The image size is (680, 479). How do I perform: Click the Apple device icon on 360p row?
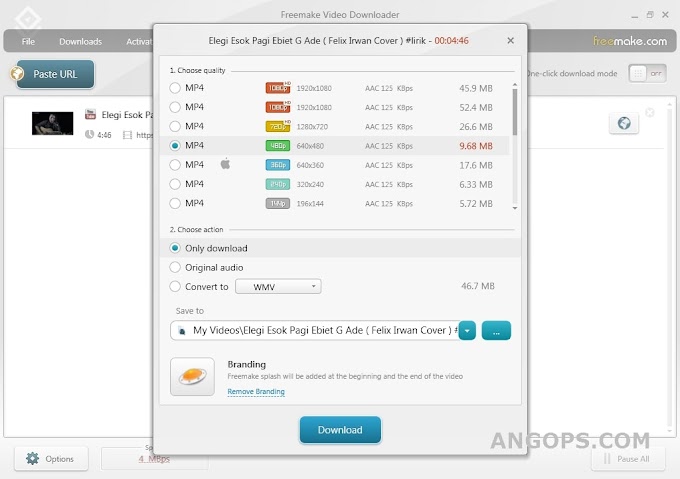225,164
